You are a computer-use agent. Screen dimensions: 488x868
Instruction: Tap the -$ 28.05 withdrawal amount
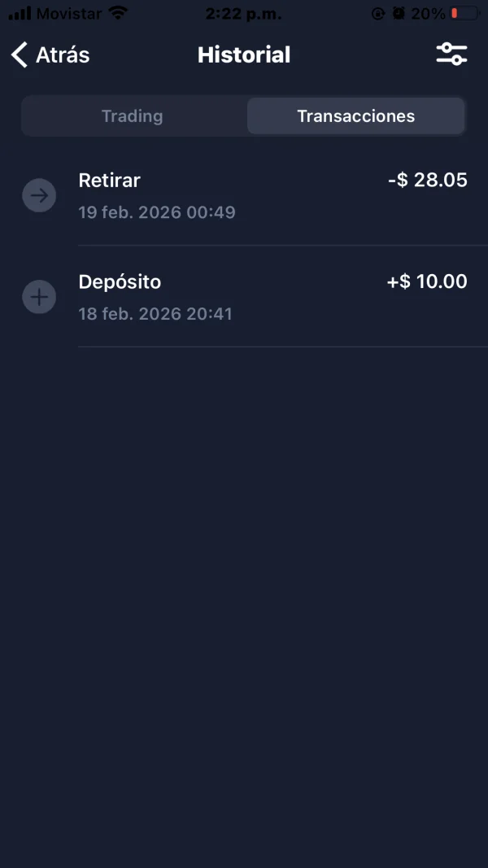[428, 181]
